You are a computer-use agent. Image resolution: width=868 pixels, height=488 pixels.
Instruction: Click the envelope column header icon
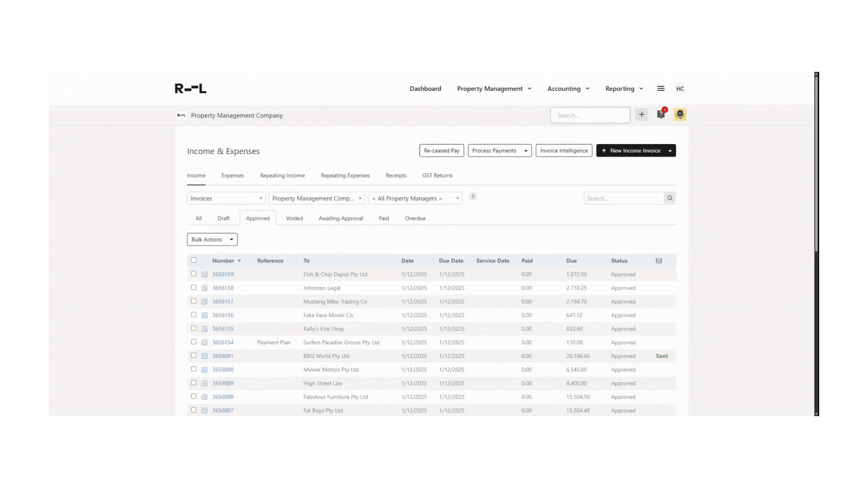point(659,261)
